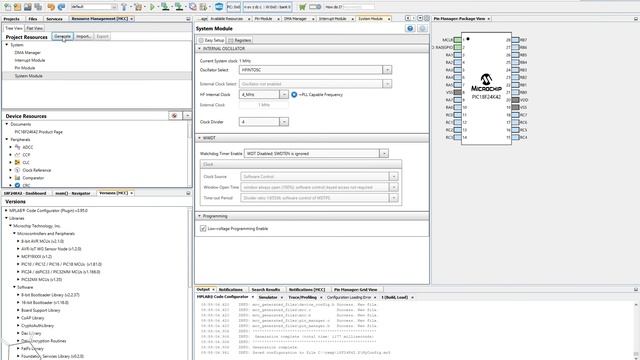Switch to the Services tab
This screenshot has height=360, width=640.
coord(54,19)
